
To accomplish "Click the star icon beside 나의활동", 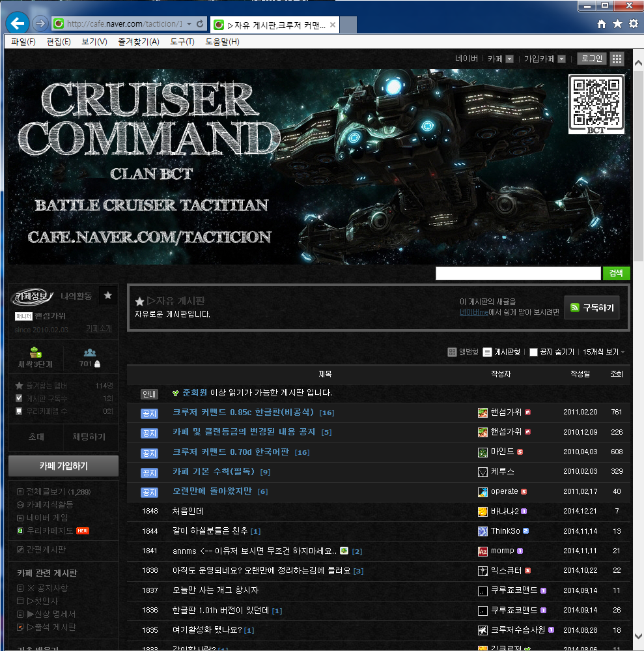I will 108,295.
